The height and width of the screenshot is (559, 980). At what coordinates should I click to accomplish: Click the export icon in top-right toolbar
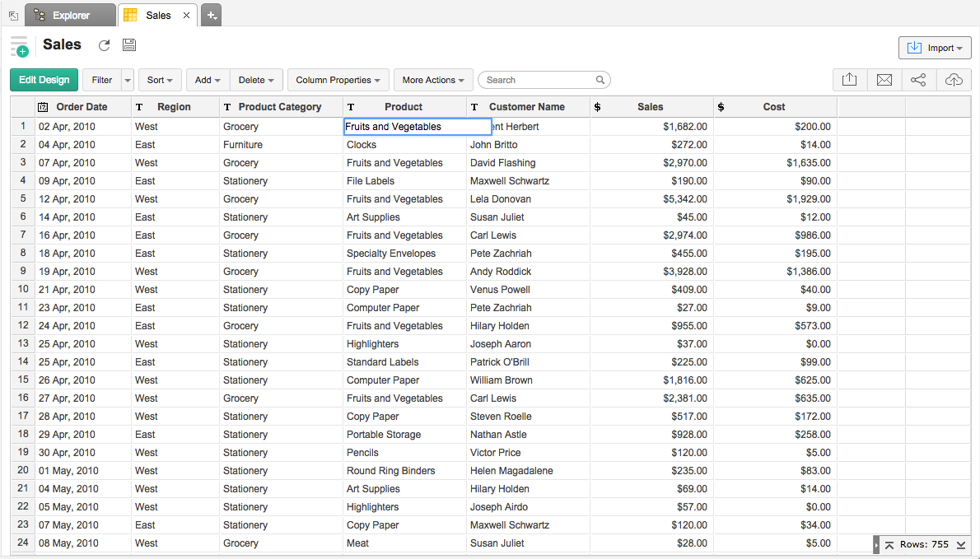pyautogui.click(x=850, y=80)
